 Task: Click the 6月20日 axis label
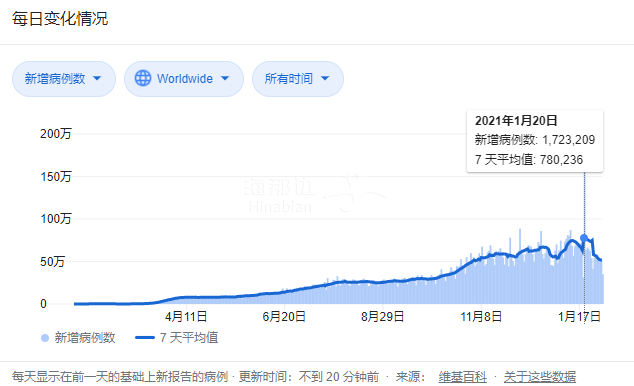284,316
